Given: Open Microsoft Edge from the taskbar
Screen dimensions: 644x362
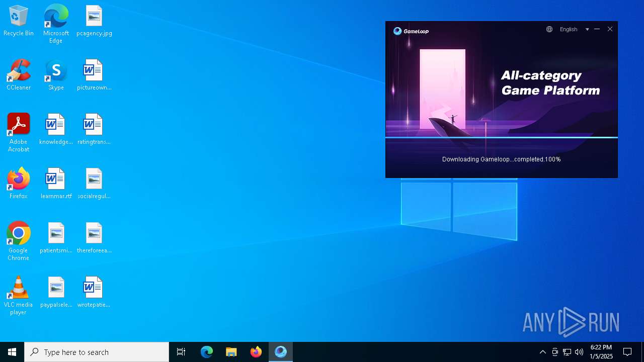Looking at the screenshot, I should click(x=207, y=352).
